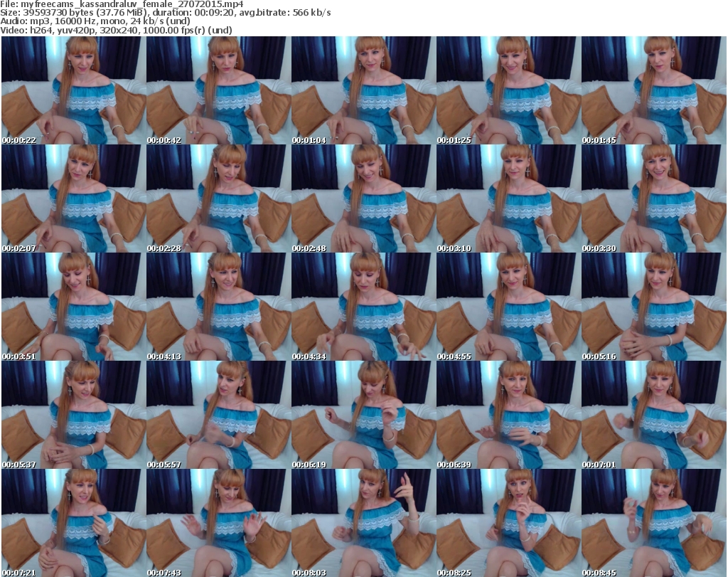
Task: Select the thumbnail frame at 00:04:34
Action: coord(363,307)
